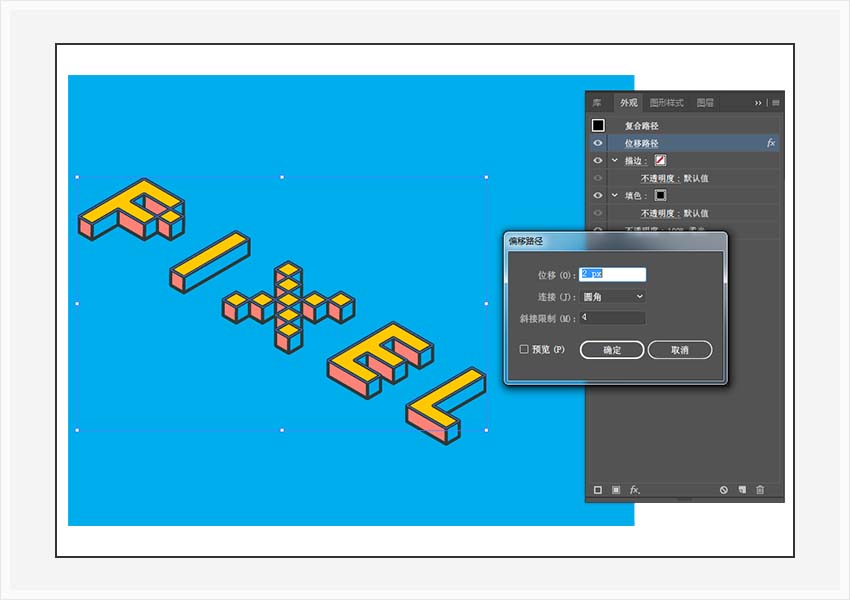The image size is (850, 600).
Task: Clear appearance with the no-symbol icon
Action: [x=724, y=490]
